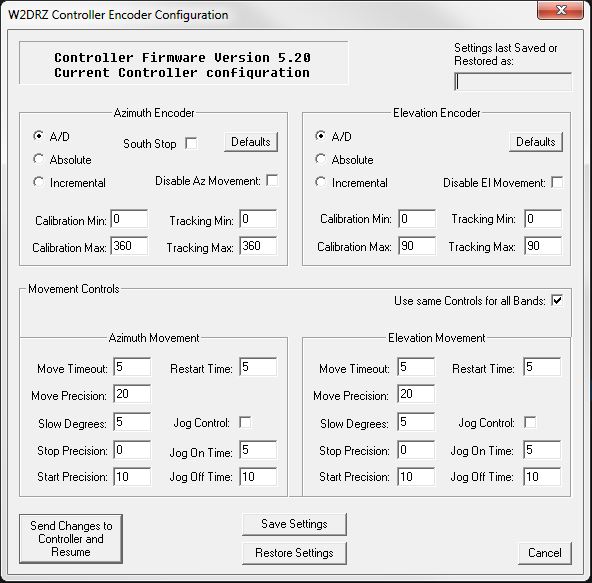Click the Restore Settings button
This screenshot has height=583, width=592.
click(294, 553)
